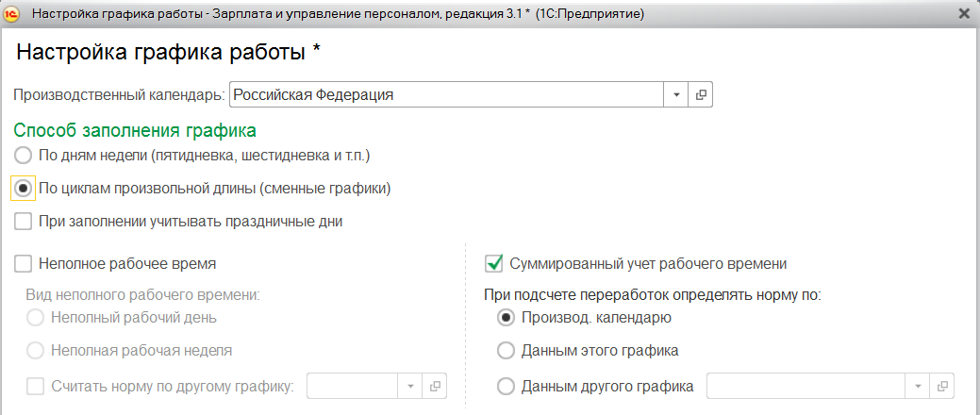Tick the count norm by other schedule checkbox
The height and width of the screenshot is (415, 980).
(x=35, y=386)
